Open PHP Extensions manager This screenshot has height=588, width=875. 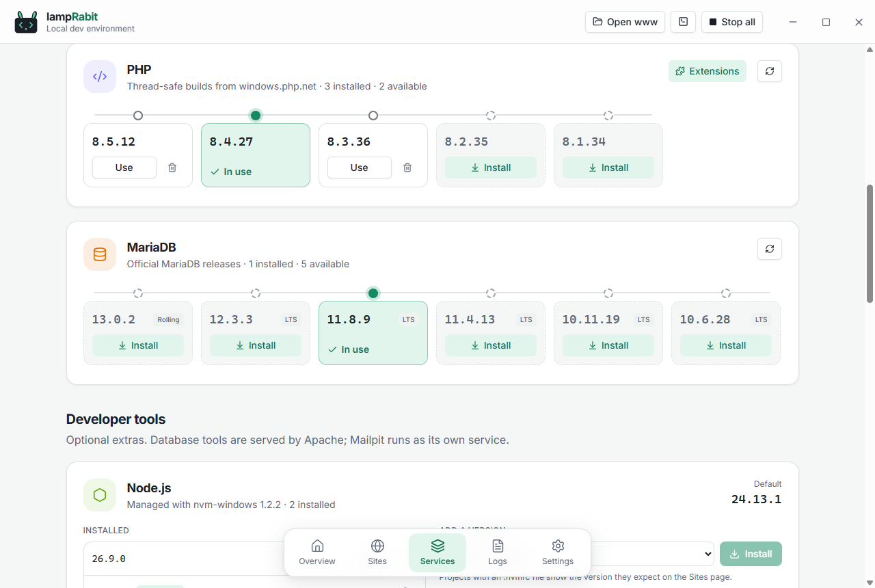(708, 71)
